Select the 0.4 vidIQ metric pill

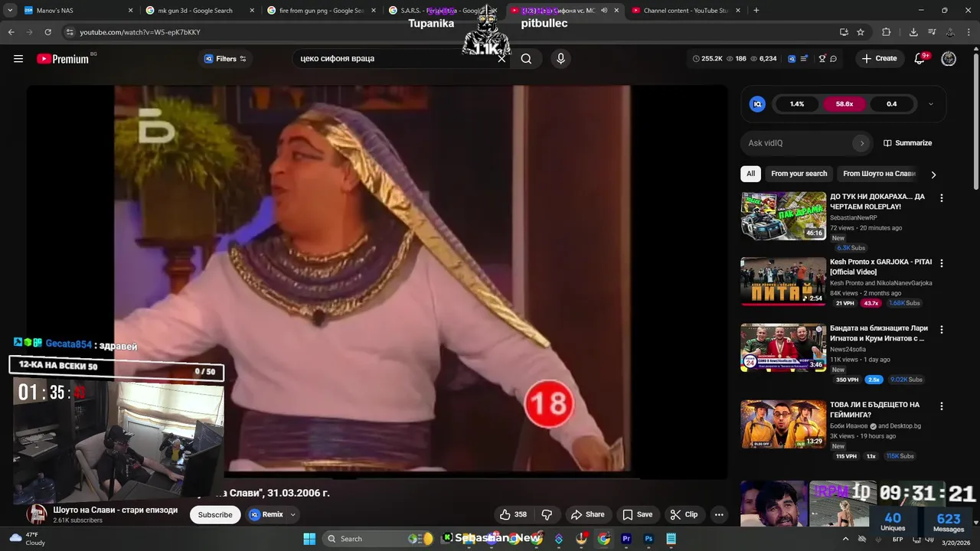(892, 104)
